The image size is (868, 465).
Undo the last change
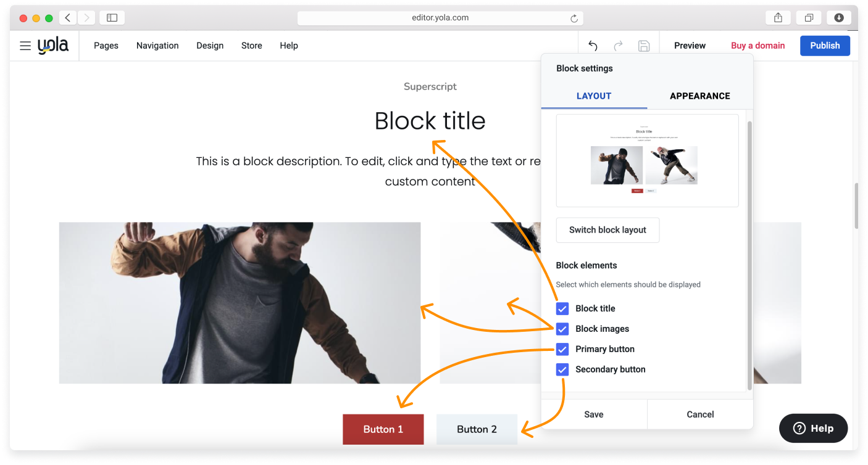(592, 45)
